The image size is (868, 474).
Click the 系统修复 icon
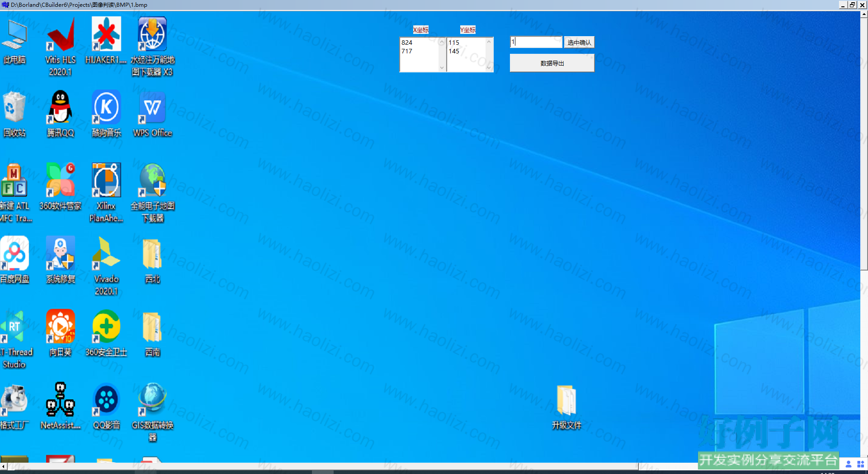61,253
